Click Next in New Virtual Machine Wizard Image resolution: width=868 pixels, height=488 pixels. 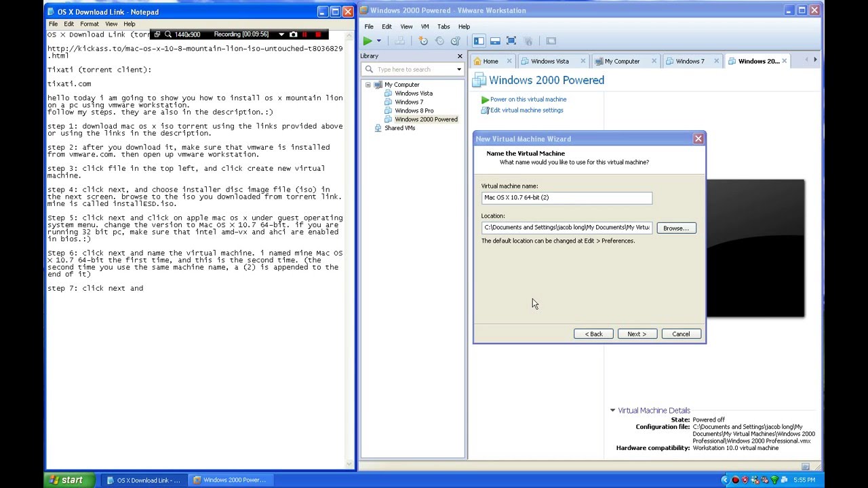click(x=637, y=334)
